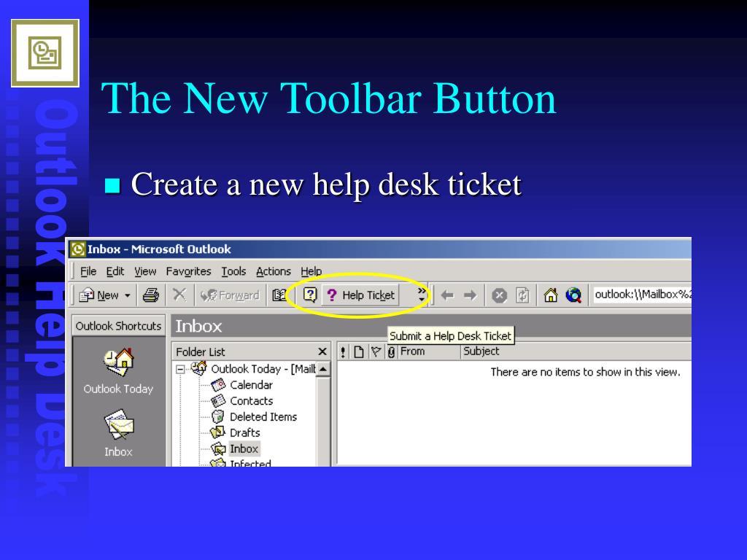This screenshot has height=560, width=747.
Task: Open the Address Book icon
Action: click(x=279, y=295)
